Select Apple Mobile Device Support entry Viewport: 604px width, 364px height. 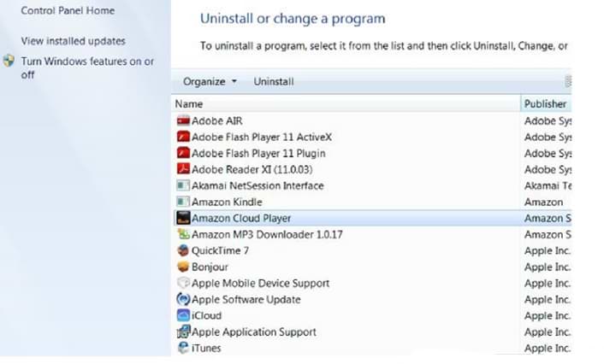[x=260, y=283]
